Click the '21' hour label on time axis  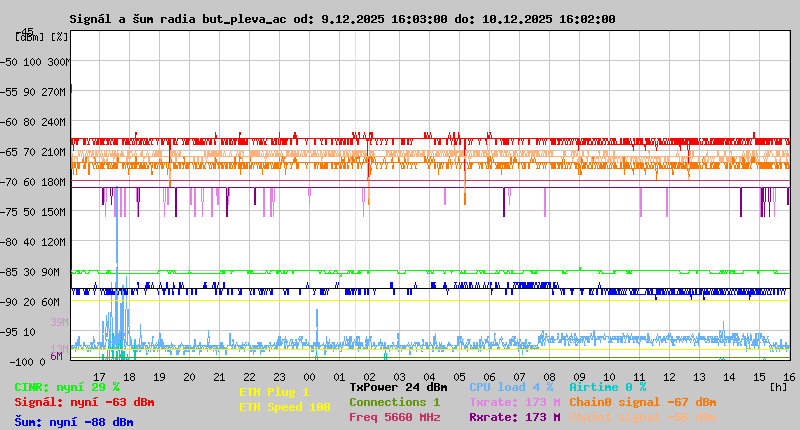(219, 377)
